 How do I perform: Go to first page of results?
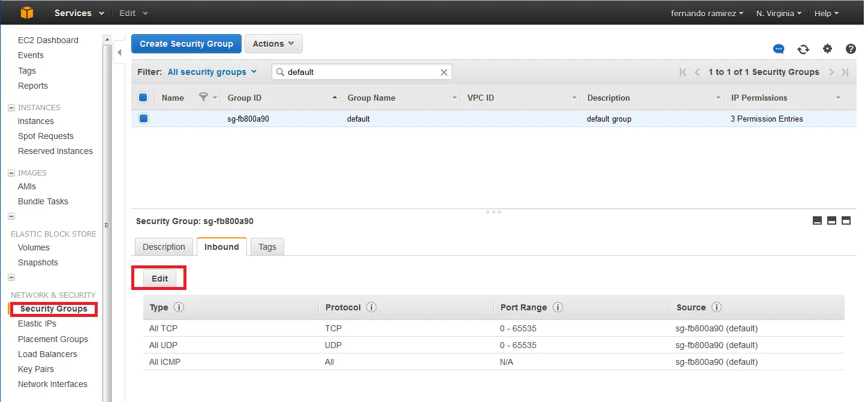[x=683, y=72]
